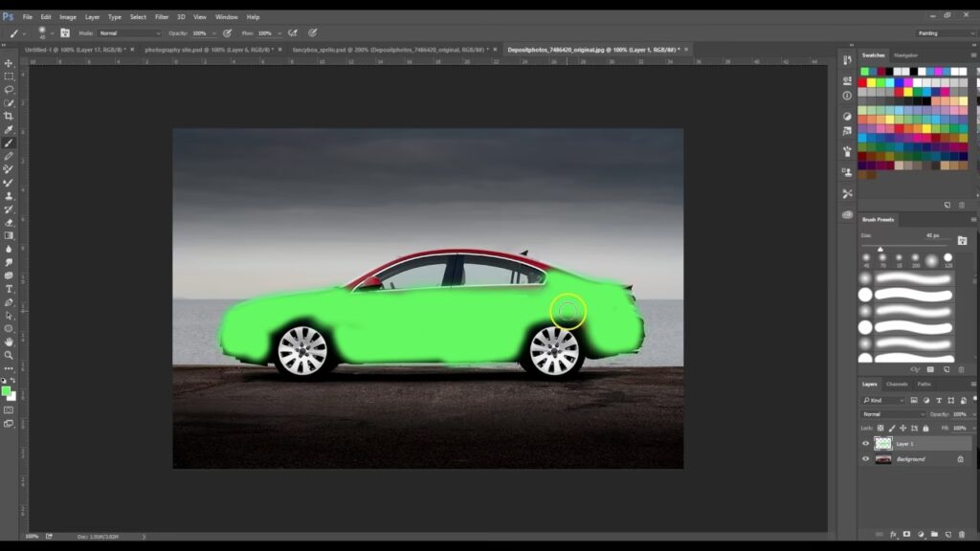
Task: Select the Layer 1 thumbnail
Action: [882, 444]
